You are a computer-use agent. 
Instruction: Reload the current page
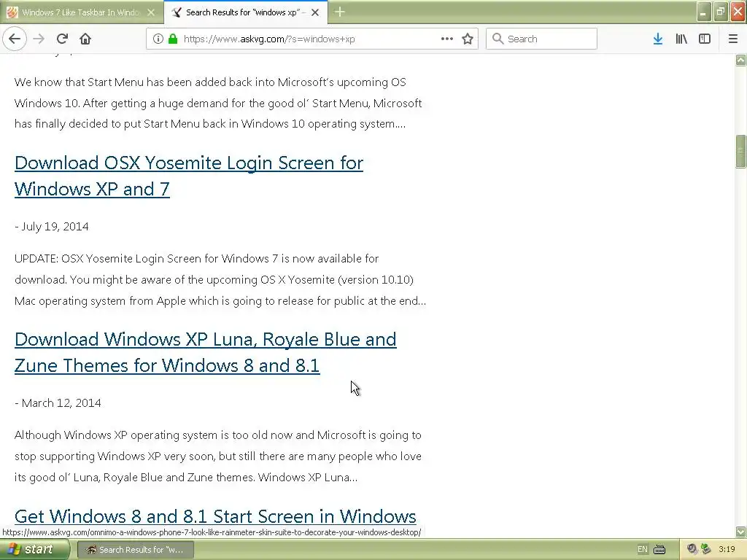click(62, 39)
